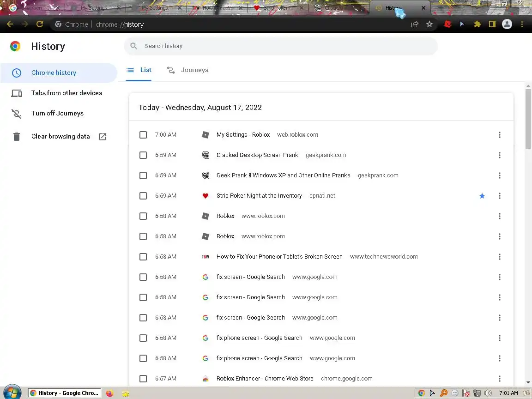The width and height of the screenshot is (532, 399).
Task: Check the box for How to Fix Your Phone entry
Action: [x=143, y=257]
